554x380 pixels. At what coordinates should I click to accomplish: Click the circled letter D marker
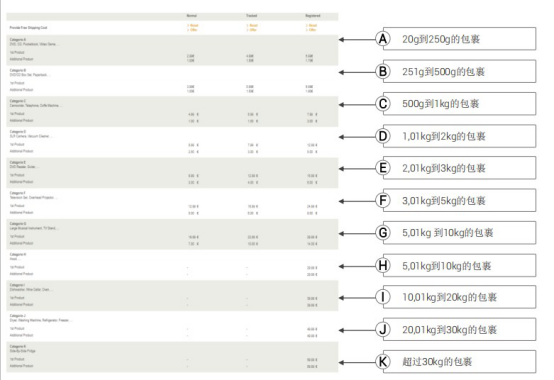click(383, 136)
